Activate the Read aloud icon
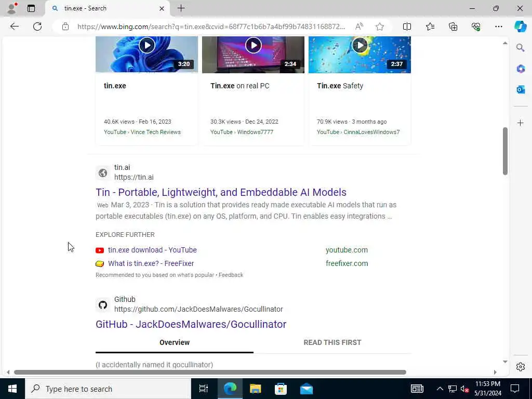 (x=359, y=26)
